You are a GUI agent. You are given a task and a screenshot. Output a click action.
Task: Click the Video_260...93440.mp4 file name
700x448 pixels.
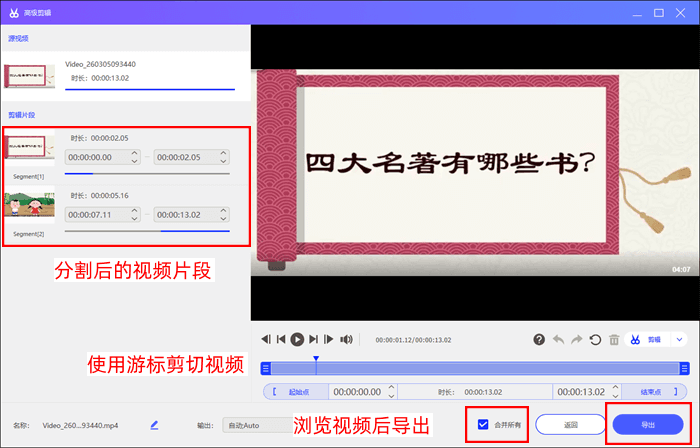[x=80, y=426]
